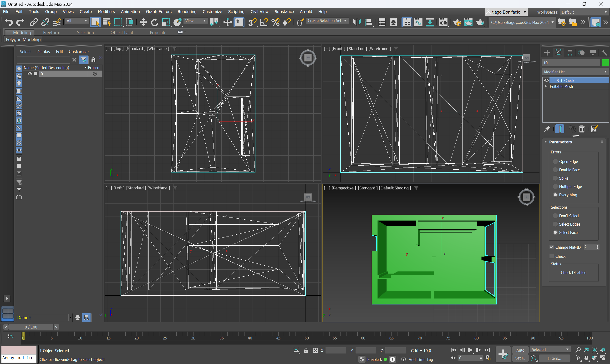The height and width of the screenshot is (364, 610).
Task: Toggle visibility eye of STL Check modifier
Action: tap(547, 81)
